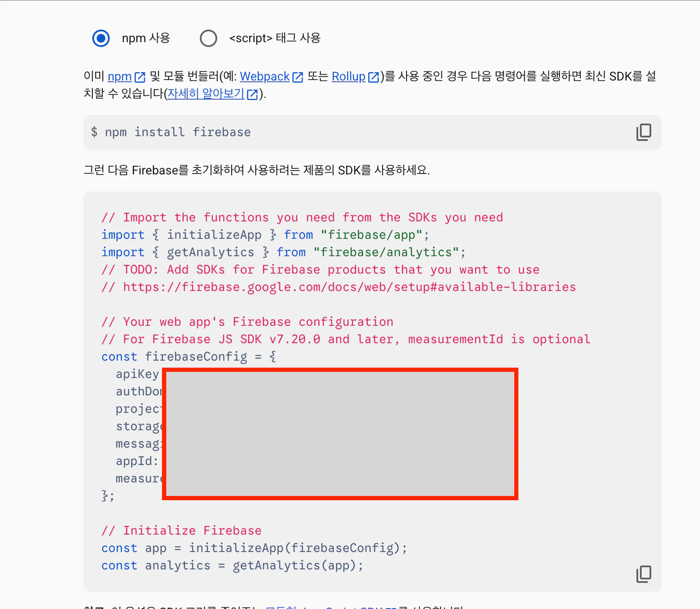Click the "const app = initializeApp(firebaseConfig);" line
This screenshot has width=700, height=609.
254,548
